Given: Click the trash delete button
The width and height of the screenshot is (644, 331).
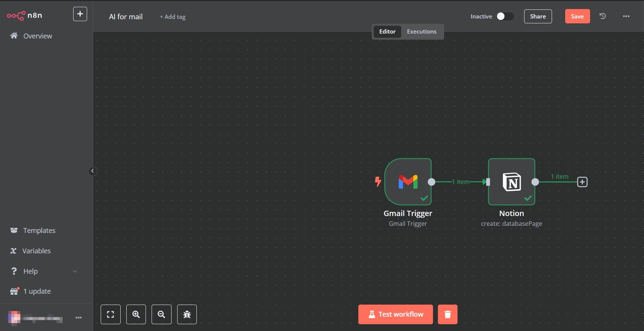Looking at the screenshot, I should click(448, 314).
